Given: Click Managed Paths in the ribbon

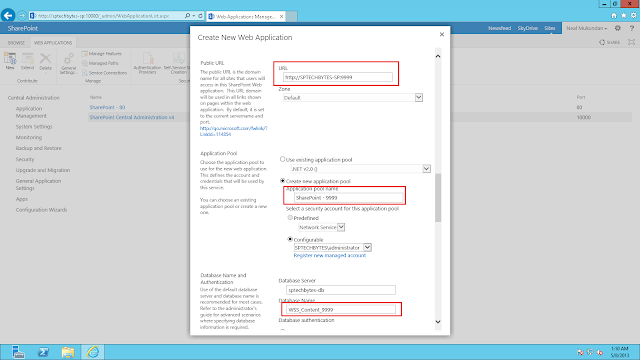Looking at the screenshot, I should (100, 63).
